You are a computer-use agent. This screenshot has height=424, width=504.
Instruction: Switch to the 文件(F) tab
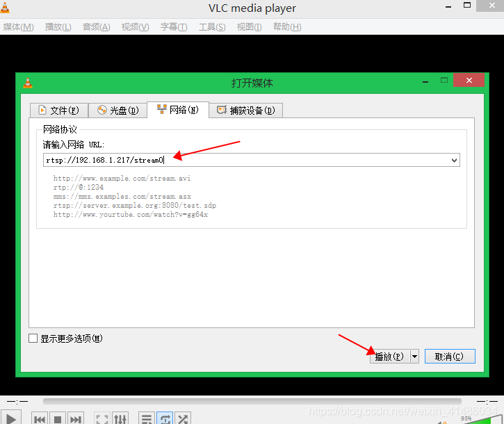pyautogui.click(x=59, y=111)
